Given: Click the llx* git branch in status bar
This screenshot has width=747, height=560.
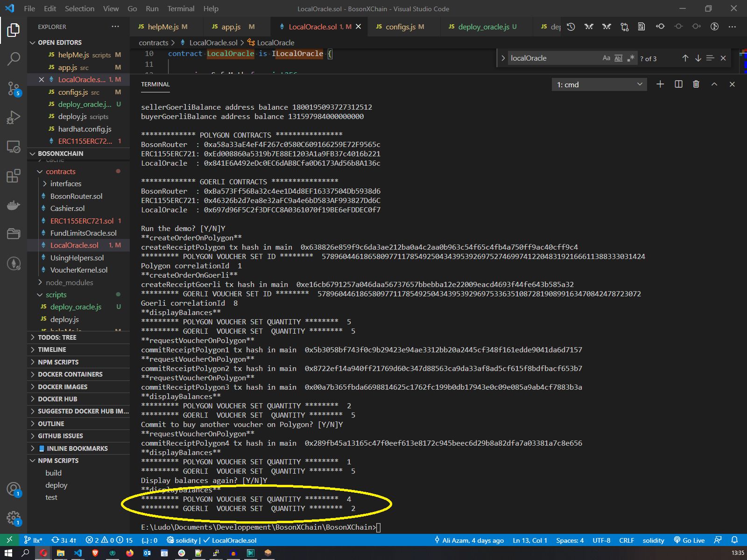Looking at the screenshot, I should pos(33,540).
